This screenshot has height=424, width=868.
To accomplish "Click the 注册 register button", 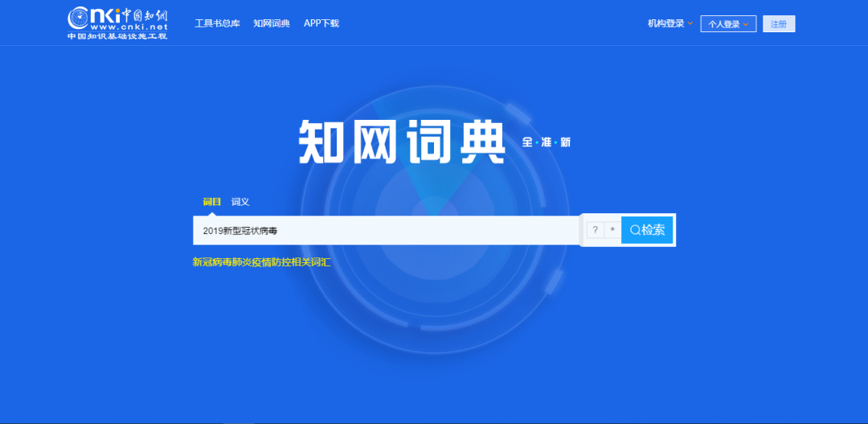I will tap(778, 24).
